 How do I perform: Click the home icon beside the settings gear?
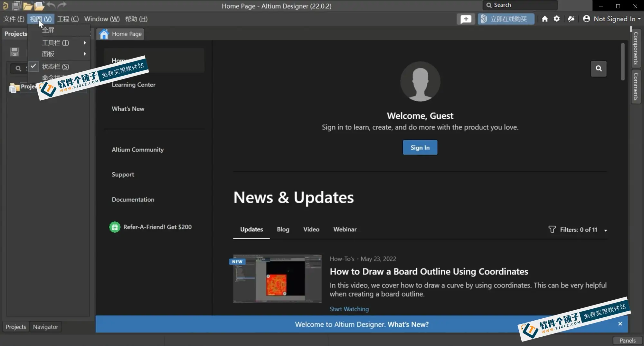tap(545, 19)
